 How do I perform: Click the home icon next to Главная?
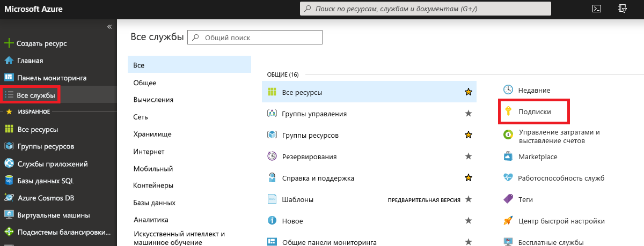pyautogui.click(x=9, y=61)
